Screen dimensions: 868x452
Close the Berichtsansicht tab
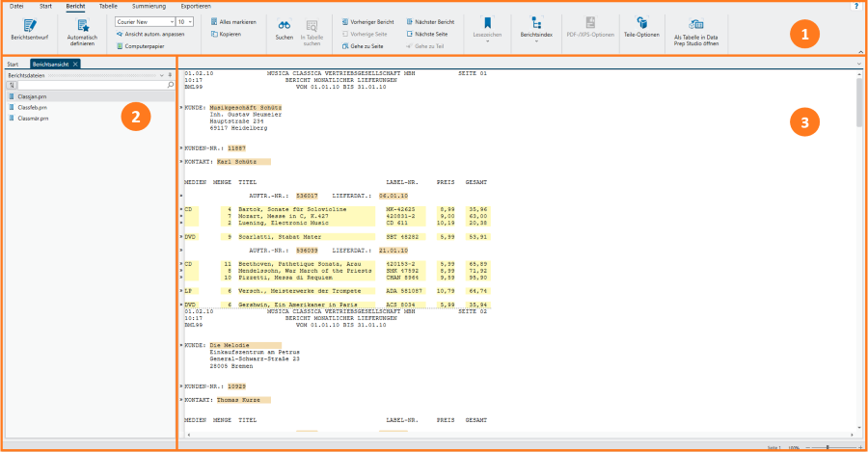coord(75,65)
